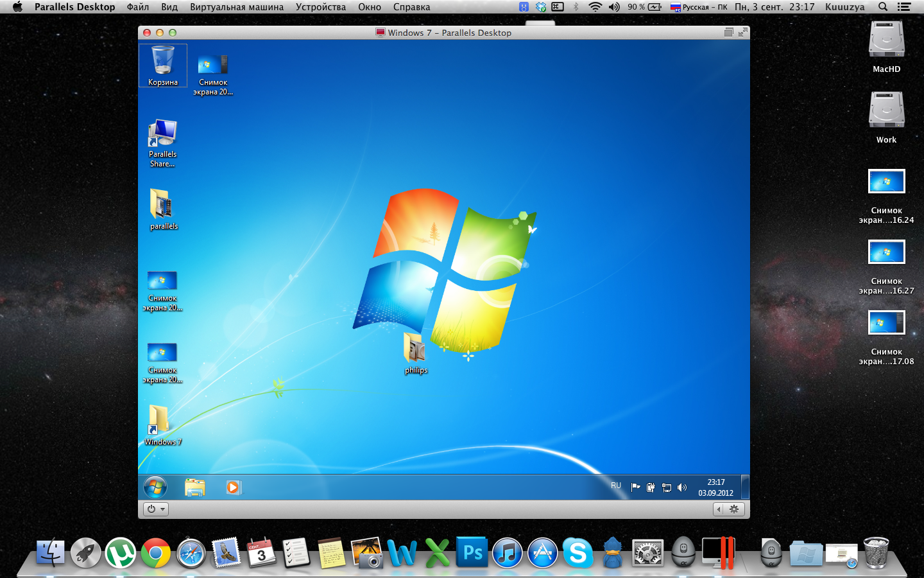Image resolution: width=924 pixels, height=578 pixels.
Task: Click the Windows tray volume speaker icon
Action: 682,487
